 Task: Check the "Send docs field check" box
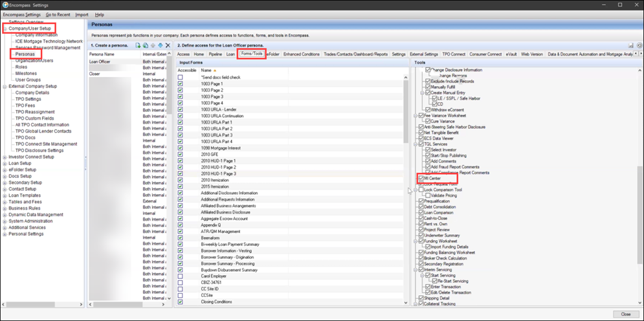tap(181, 77)
